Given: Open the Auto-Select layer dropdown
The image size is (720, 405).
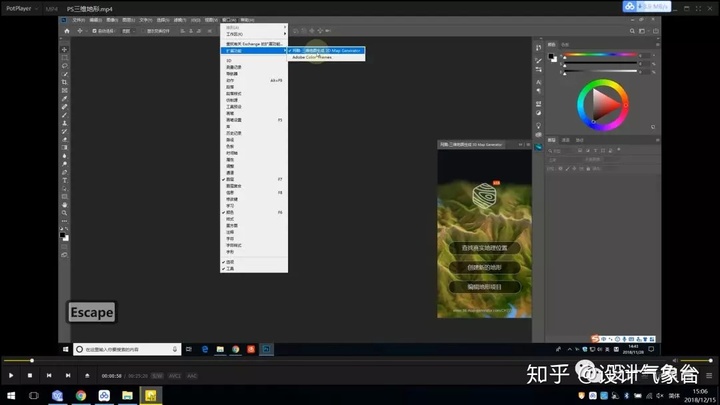Looking at the screenshot, I should point(128,31).
